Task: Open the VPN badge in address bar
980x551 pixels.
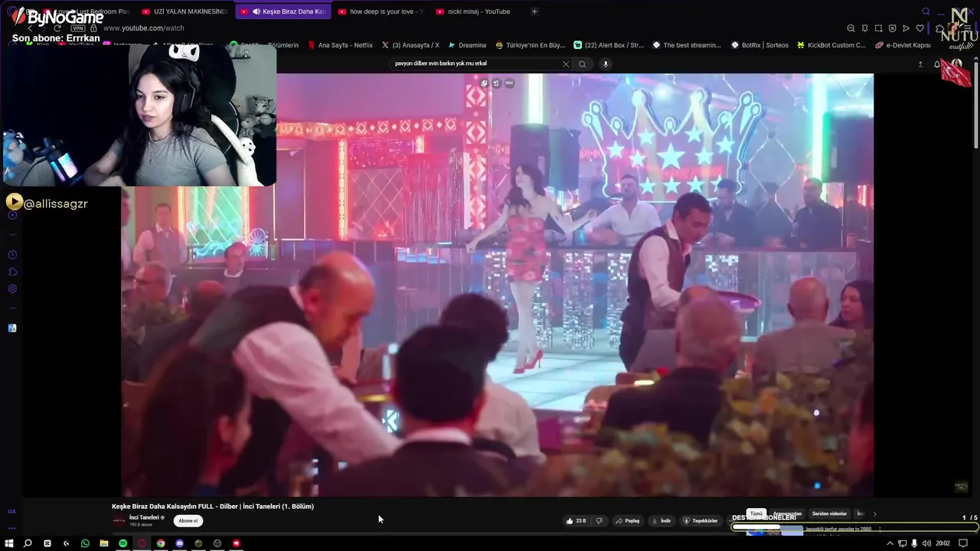Action: [78, 28]
